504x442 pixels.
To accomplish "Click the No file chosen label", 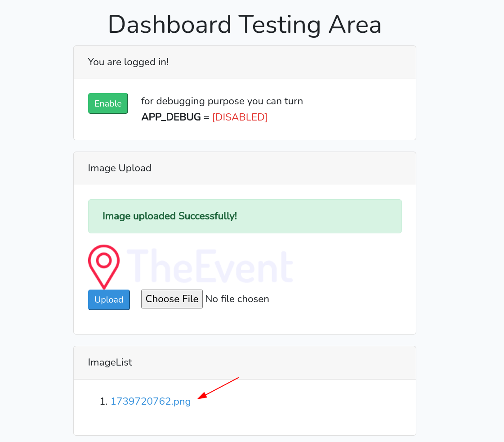I will click(237, 299).
